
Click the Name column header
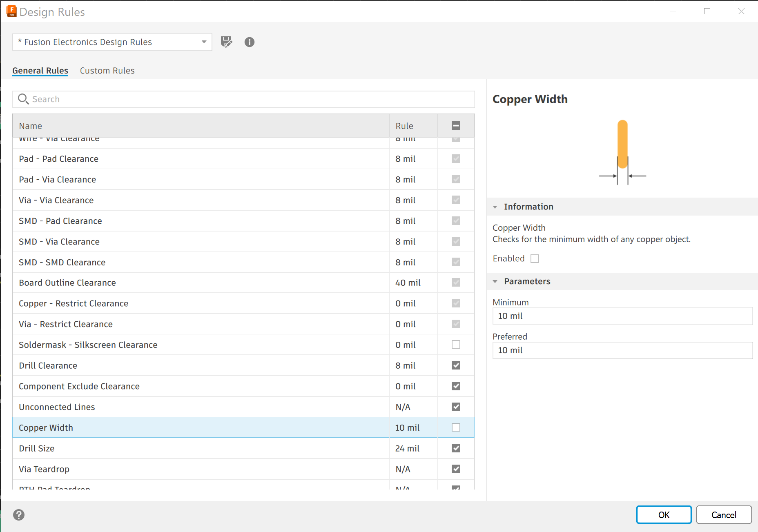tap(201, 126)
